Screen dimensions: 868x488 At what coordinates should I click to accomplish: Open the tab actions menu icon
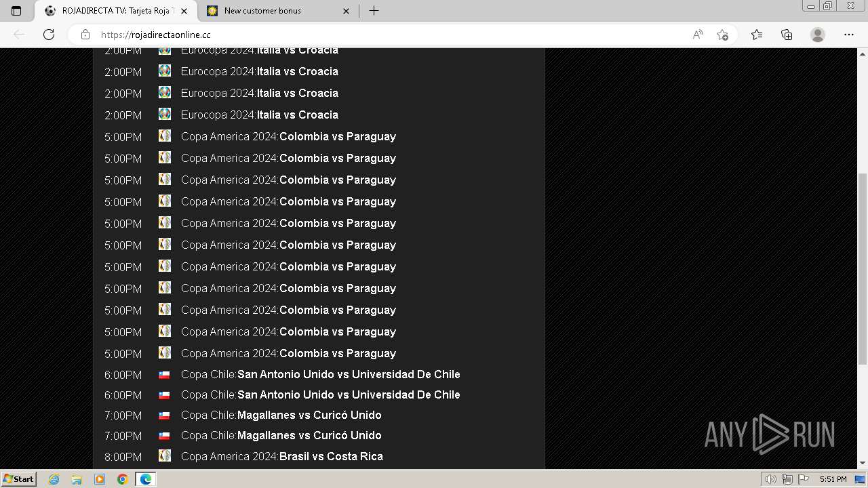(x=16, y=11)
